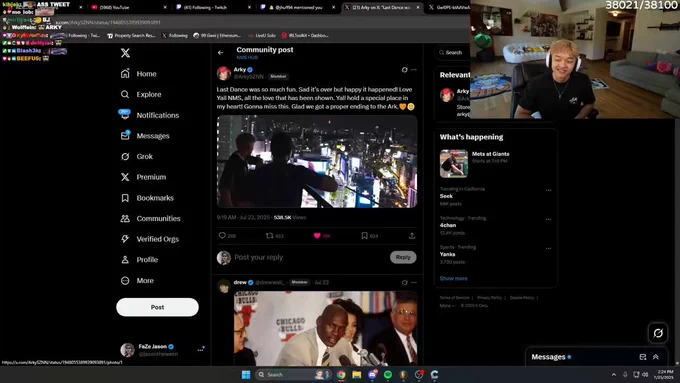
Task: Click the Grok icon on drew's reply
Action: (x=405, y=282)
